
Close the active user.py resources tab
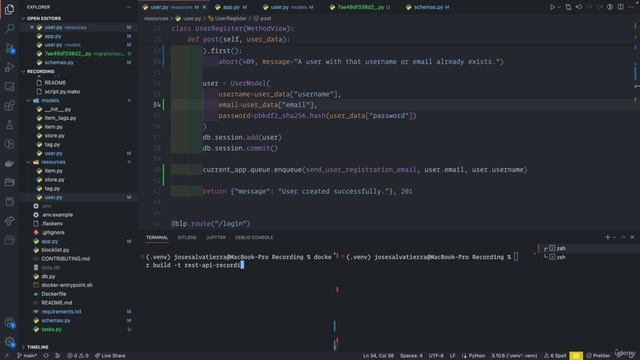point(204,7)
